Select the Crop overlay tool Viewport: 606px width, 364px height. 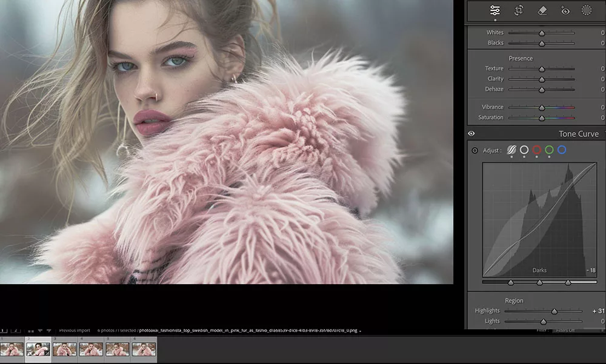click(519, 10)
